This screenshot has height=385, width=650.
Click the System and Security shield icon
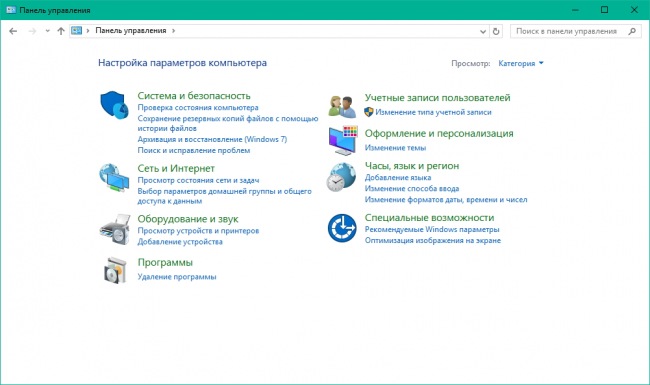pyautogui.click(x=114, y=105)
